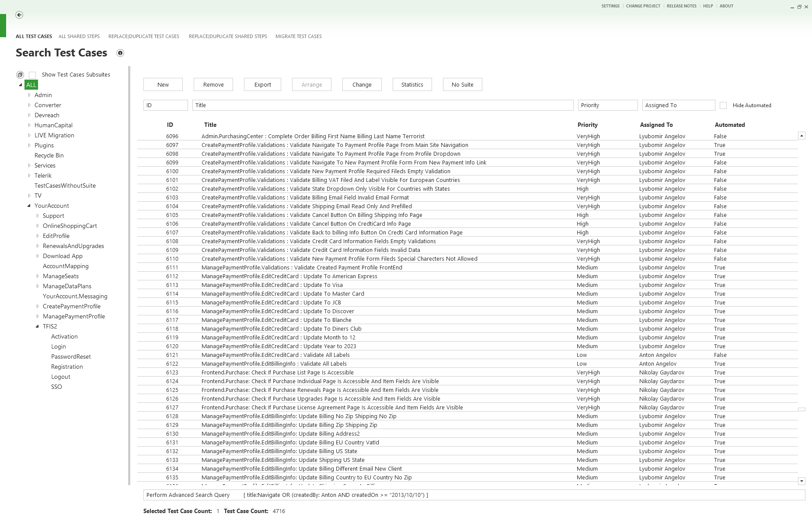Open the Statistics button
Image resolution: width=812 pixels, height=524 pixels.
(412, 84)
